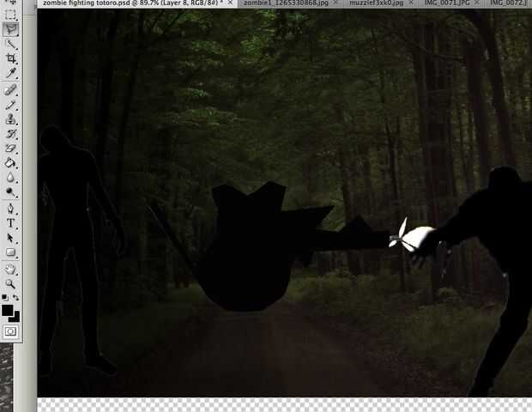Close the zombie fighting totoro.psd tab
532x412 pixels.
(x=230, y=3)
